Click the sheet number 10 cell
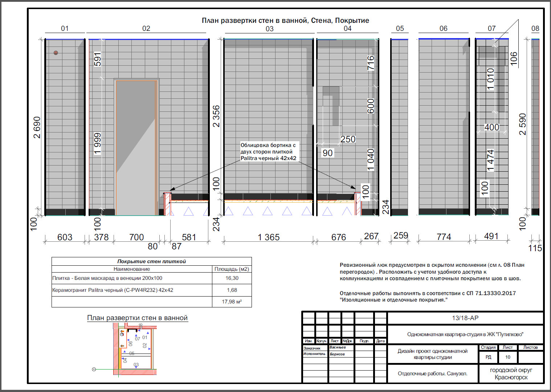Image resolution: width=551 pixels, height=392 pixels. pos(508,357)
